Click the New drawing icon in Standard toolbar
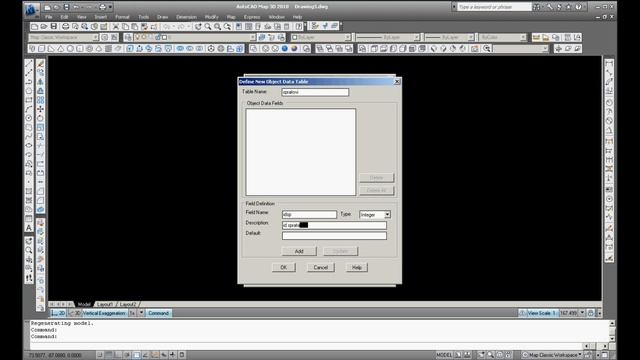The width and height of the screenshot is (640, 360). pos(35,27)
